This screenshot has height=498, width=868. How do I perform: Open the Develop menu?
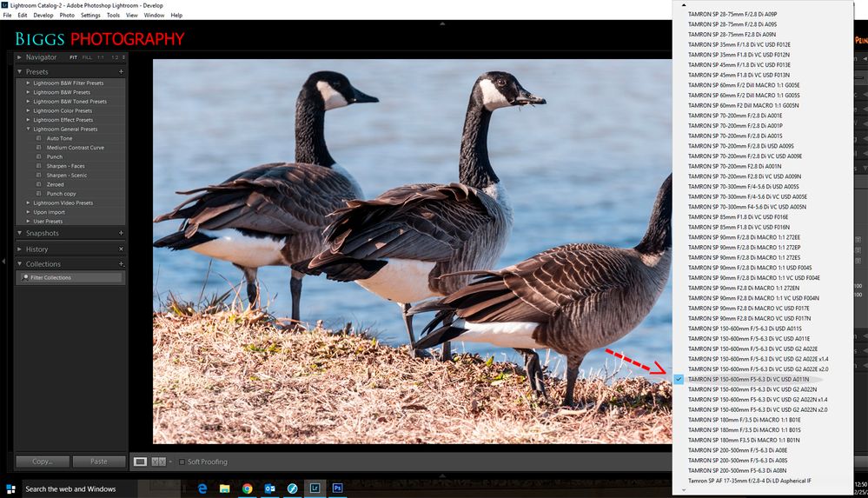(x=43, y=16)
